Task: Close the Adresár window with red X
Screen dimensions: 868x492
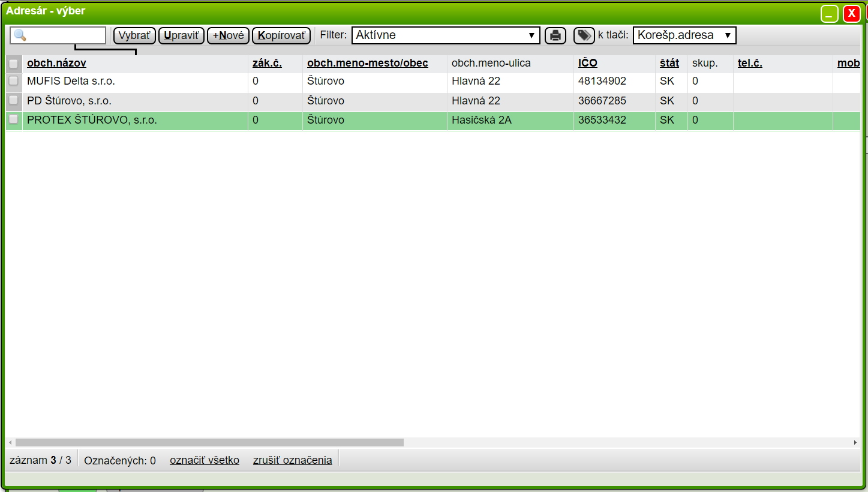Action: (852, 14)
